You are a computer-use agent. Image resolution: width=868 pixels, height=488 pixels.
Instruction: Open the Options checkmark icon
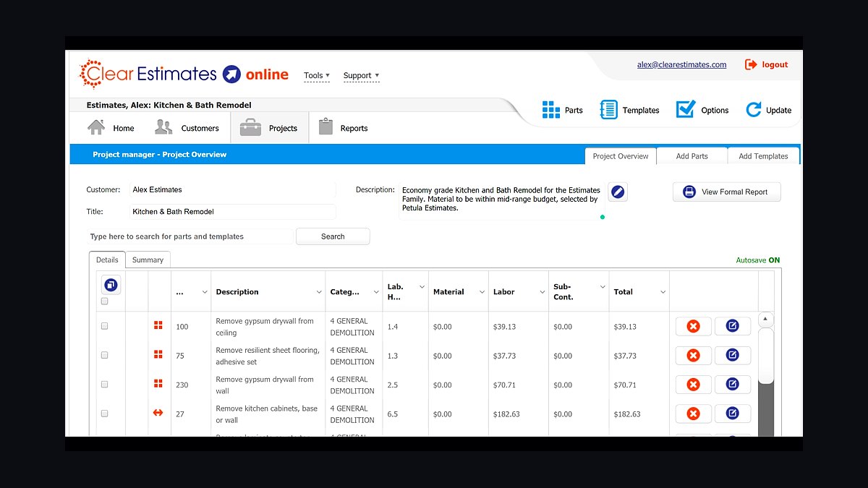(685, 109)
